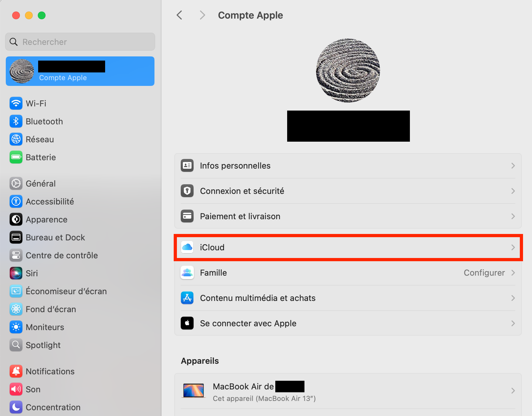The width and height of the screenshot is (532, 416).
Task: Click the Infos personnelles card icon
Action: [x=187, y=165]
